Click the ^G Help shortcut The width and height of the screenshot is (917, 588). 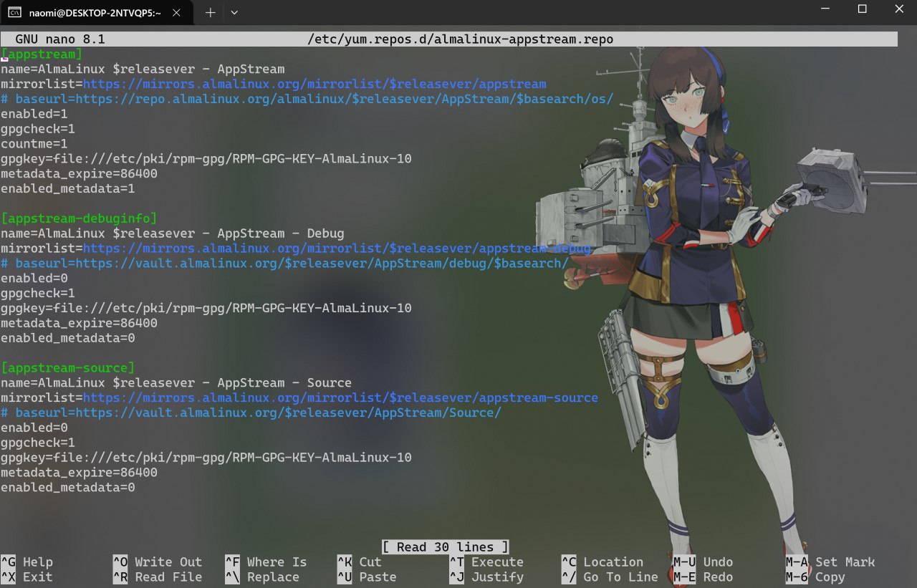coord(27,562)
